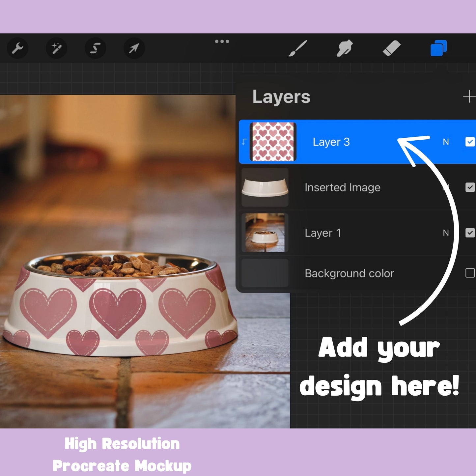Screen dimensions: 476x476
Task: Select the Smudge tool
Action: (x=345, y=48)
